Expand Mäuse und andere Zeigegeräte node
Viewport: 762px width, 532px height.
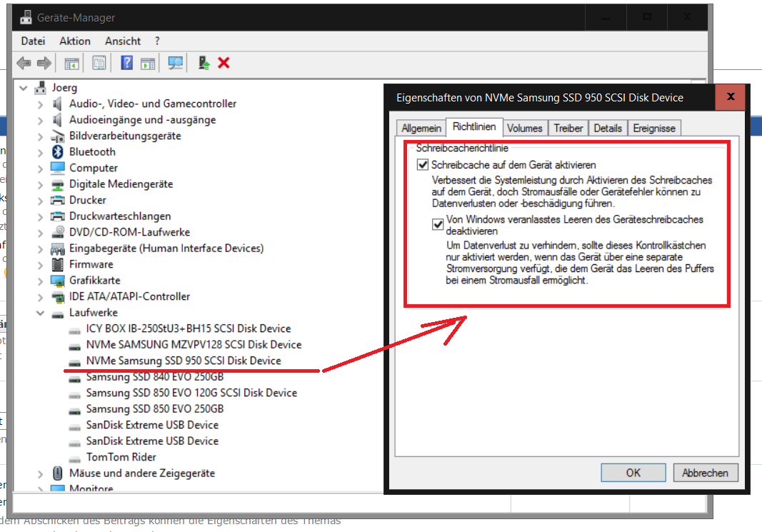tap(40, 473)
